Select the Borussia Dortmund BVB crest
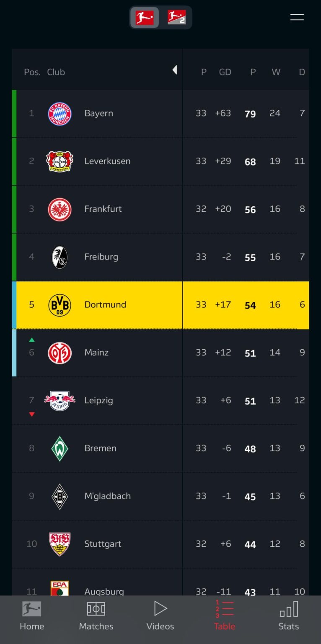The width and height of the screenshot is (321, 644). coord(60,305)
